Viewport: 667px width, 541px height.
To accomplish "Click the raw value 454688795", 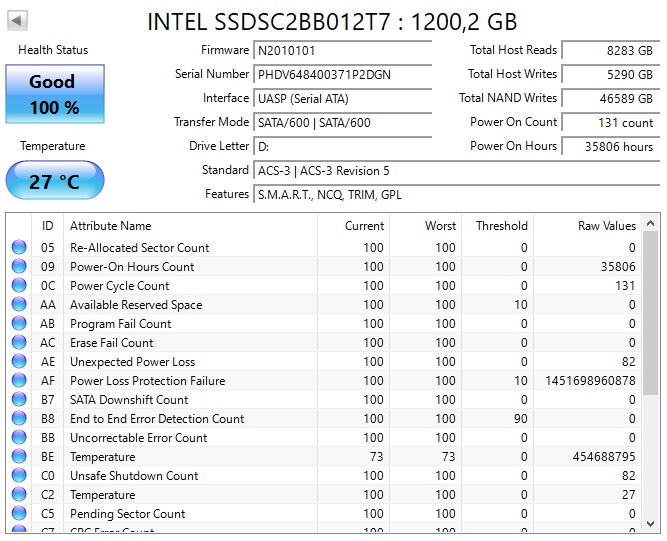I will [604, 457].
